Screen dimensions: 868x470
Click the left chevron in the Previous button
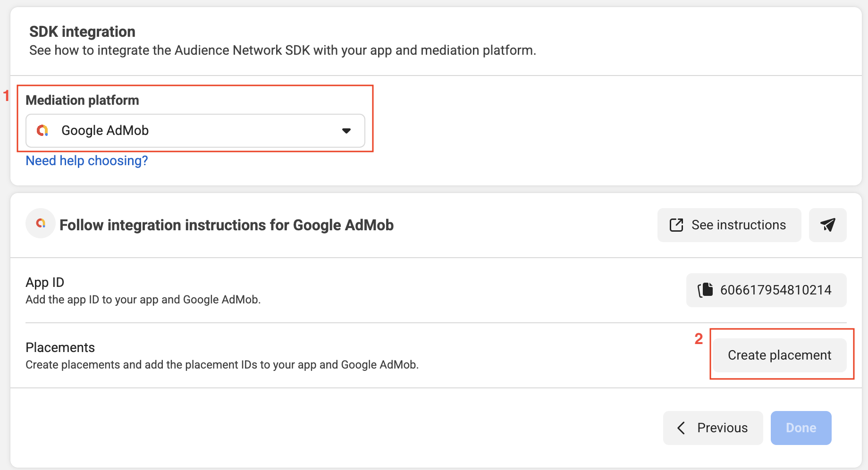click(x=681, y=428)
